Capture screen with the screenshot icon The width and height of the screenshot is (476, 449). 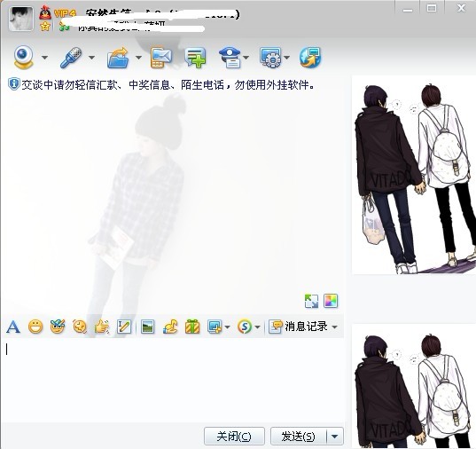click(215, 327)
